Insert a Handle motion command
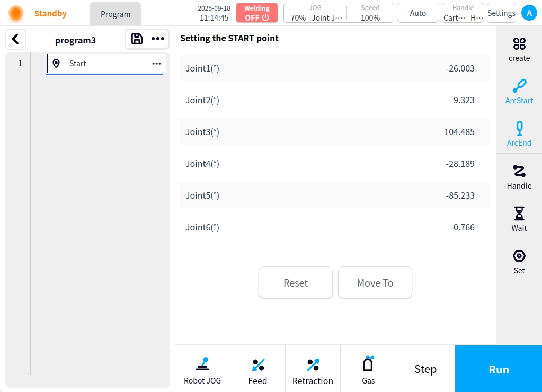This screenshot has width=542, height=392. (519, 176)
